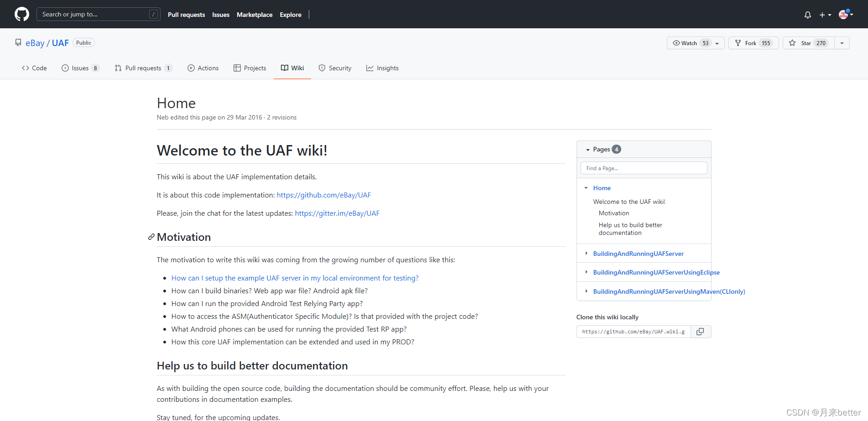The height and width of the screenshot is (421, 868).
Task: Star the UAF repository
Action: (x=808, y=43)
